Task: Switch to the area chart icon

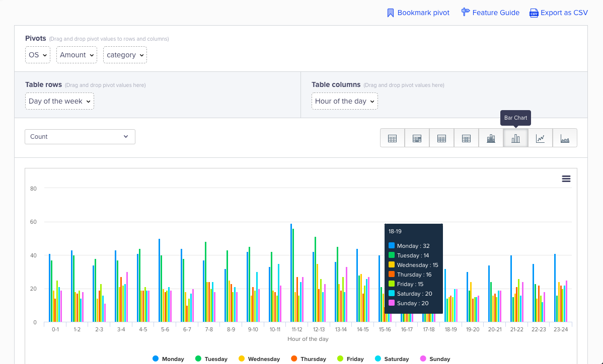Action: click(565, 138)
